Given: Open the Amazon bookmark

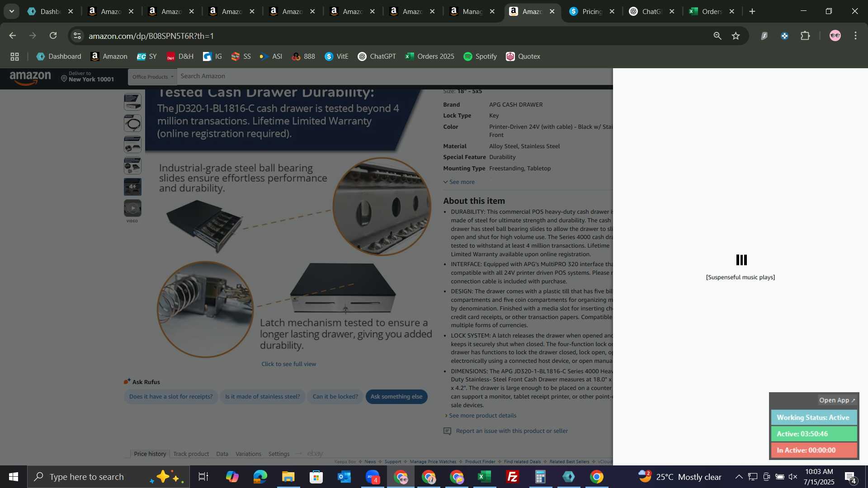Looking at the screenshot, I should [x=109, y=56].
